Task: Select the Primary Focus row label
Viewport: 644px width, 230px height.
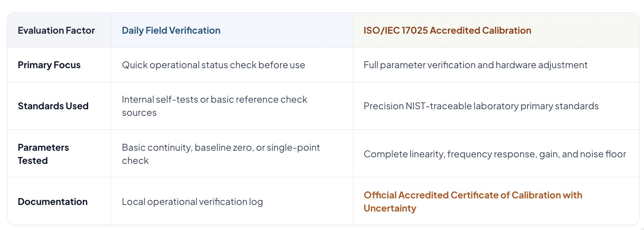Action: pyautogui.click(x=49, y=65)
